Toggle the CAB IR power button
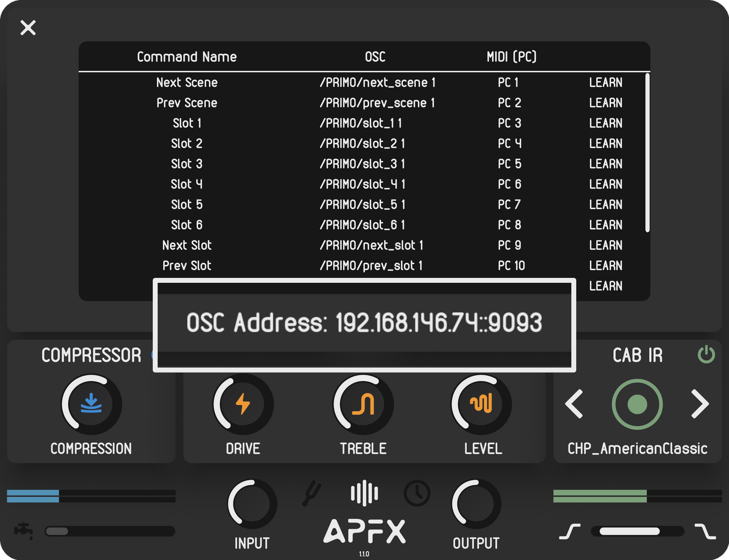Image resolution: width=729 pixels, height=560 pixels. coord(706,355)
